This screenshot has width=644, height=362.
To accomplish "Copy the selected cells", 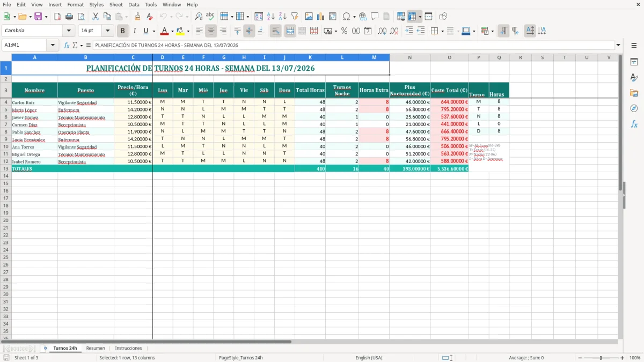I will click(107, 17).
